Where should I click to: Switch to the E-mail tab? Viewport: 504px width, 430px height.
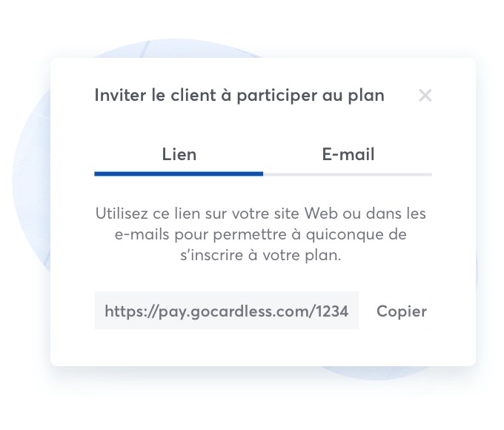coord(348,155)
